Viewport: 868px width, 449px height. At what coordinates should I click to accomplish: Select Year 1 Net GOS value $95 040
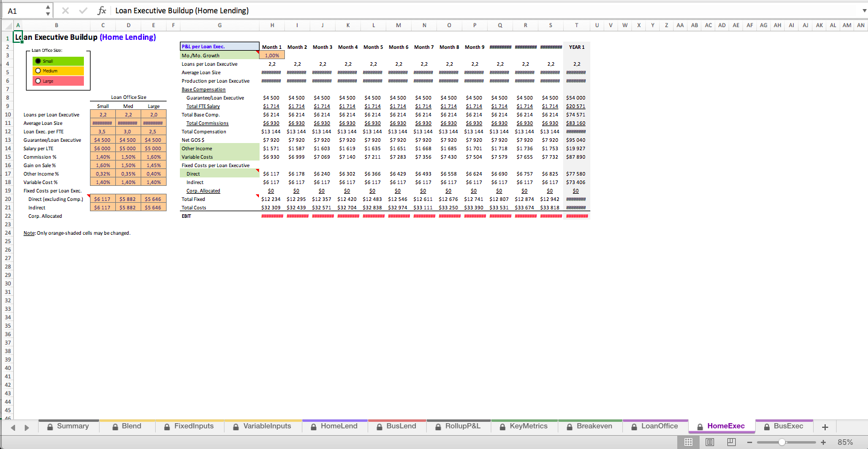[576, 139]
